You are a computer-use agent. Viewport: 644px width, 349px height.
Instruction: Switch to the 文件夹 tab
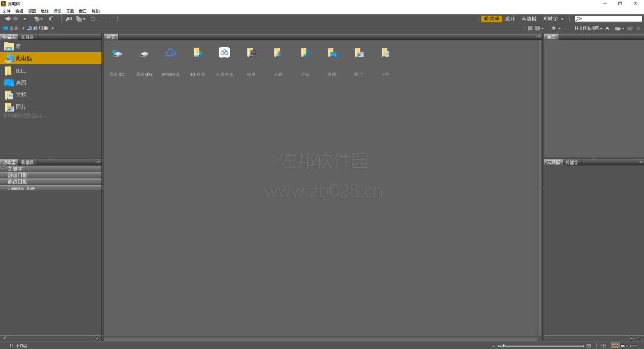click(27, 37)
